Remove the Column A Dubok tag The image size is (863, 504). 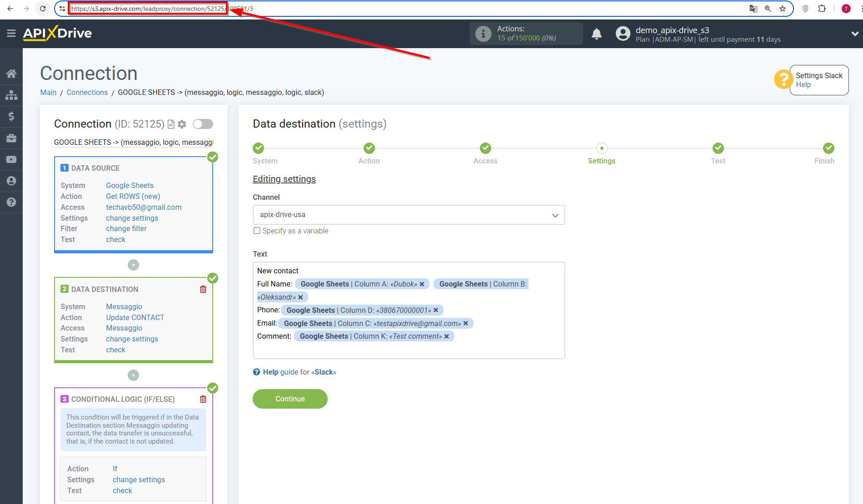coord(422,284)
